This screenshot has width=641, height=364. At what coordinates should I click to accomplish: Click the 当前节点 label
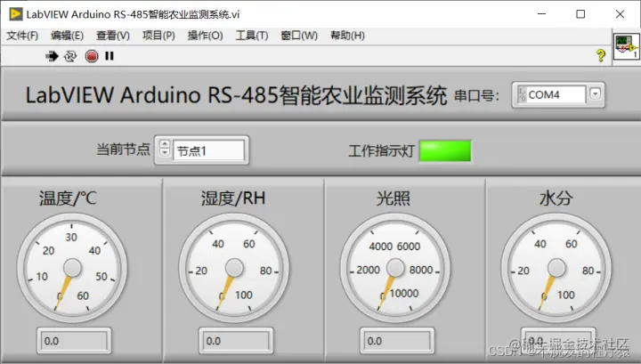123,150
